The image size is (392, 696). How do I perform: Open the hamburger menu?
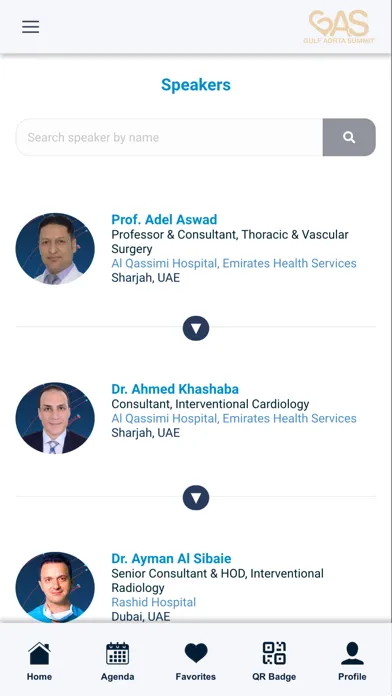click(31, 27)
